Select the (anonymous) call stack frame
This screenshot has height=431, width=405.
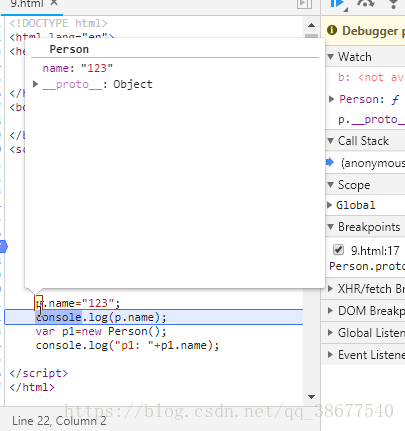373,163
